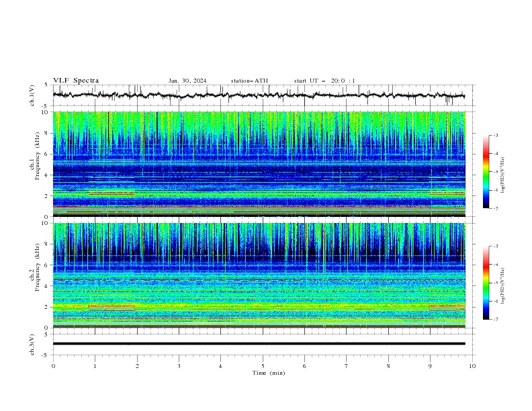Click the time axis tick label '5'
532x411 pixels.
(263, 366)
